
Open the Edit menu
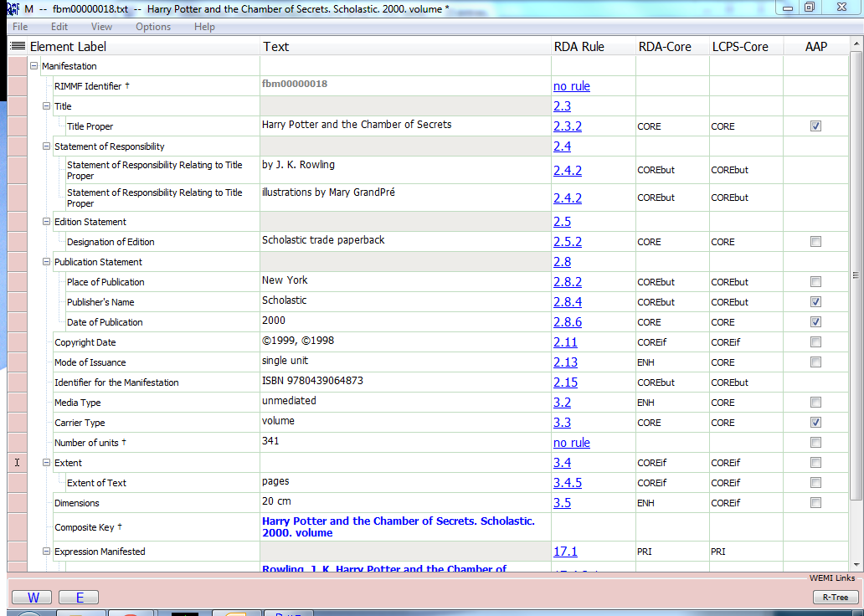tap(59, 27)
